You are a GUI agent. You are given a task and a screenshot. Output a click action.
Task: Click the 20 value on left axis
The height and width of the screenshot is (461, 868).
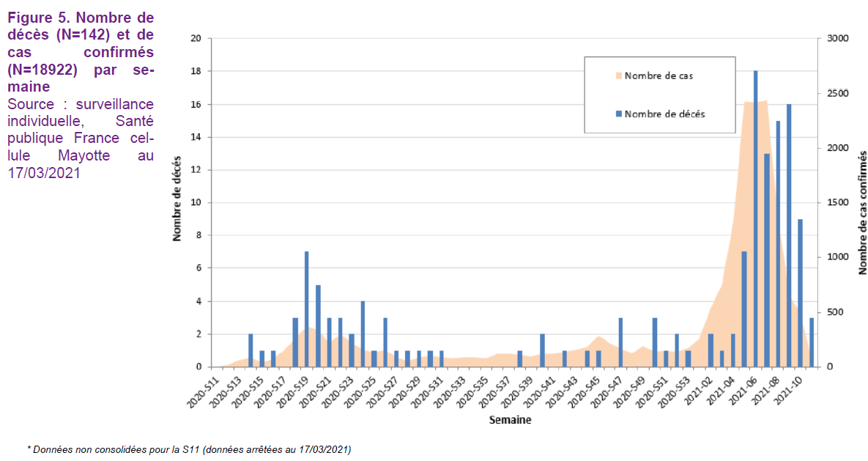(195, 39)
